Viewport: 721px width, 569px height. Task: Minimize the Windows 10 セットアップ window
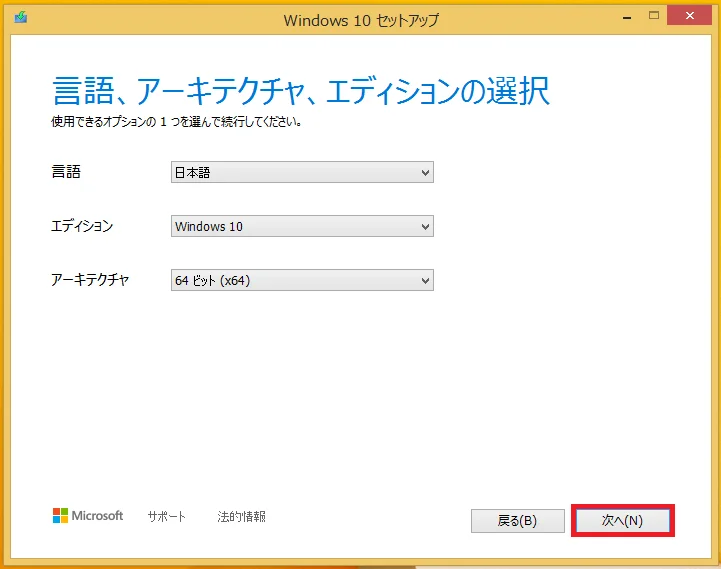[627, 17]
